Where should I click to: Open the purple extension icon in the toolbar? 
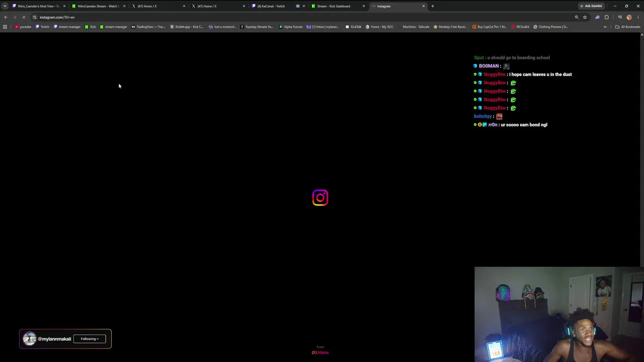click(x=597, y=17)
